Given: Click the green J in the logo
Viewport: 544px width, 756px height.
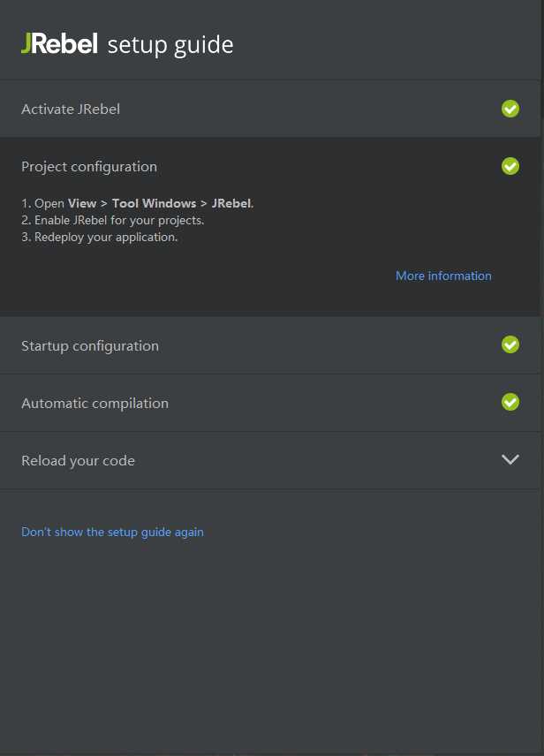Looking at the screenshot, I should click(26, 44).
